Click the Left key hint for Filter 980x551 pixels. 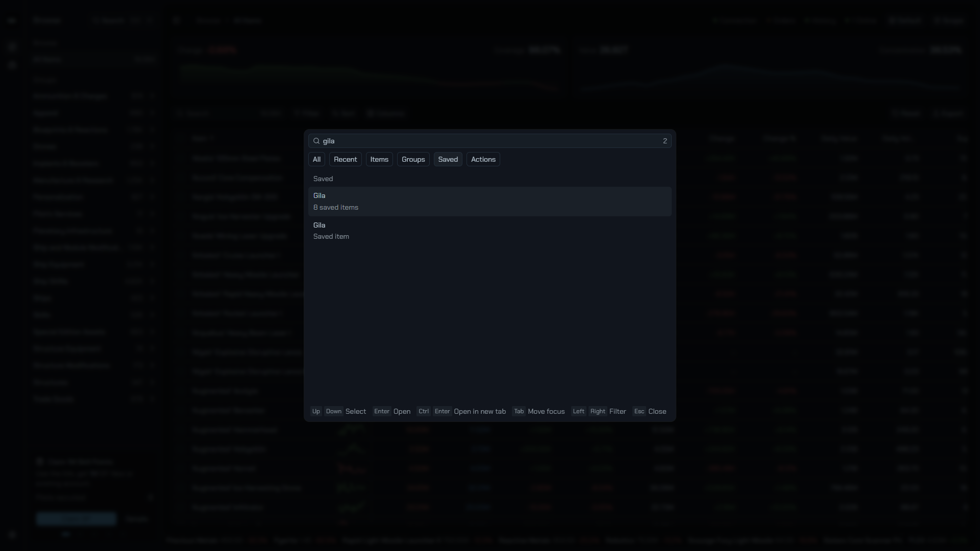click(578, 411)
